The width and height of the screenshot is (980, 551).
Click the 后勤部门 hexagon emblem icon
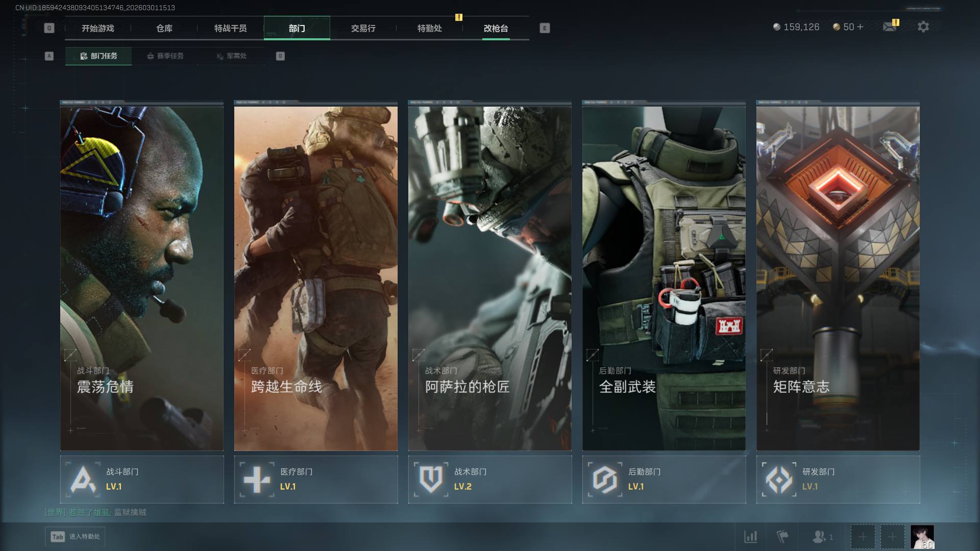click(605, 480)
